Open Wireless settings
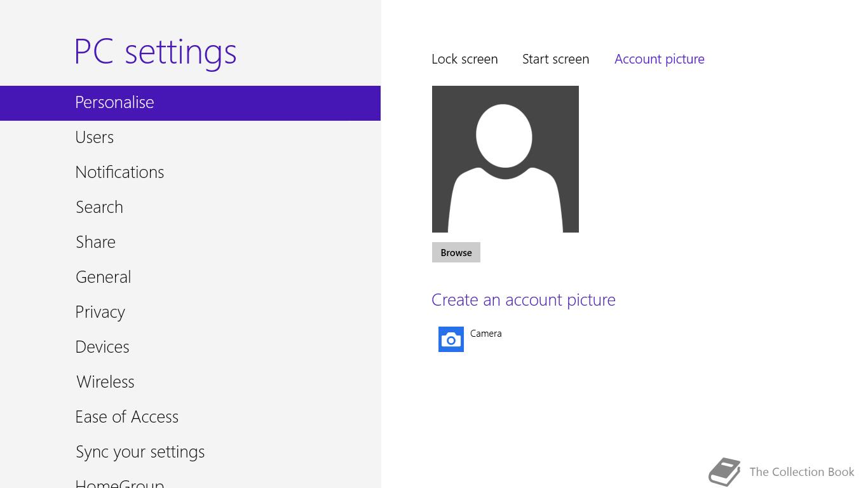This screenshot has width=868, height=488. pyautogui.click(x=190, y=382)
